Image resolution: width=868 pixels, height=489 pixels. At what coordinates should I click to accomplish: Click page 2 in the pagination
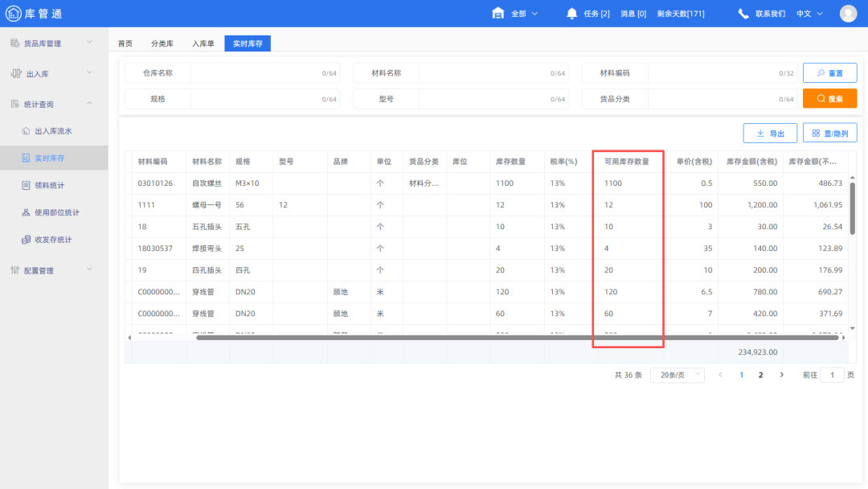[x=760, y=375]
